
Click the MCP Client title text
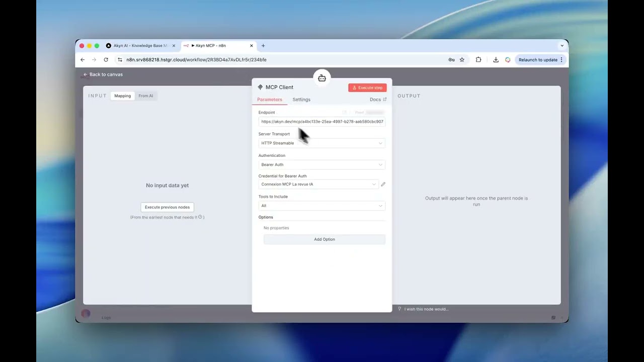(x=279, y=87)
